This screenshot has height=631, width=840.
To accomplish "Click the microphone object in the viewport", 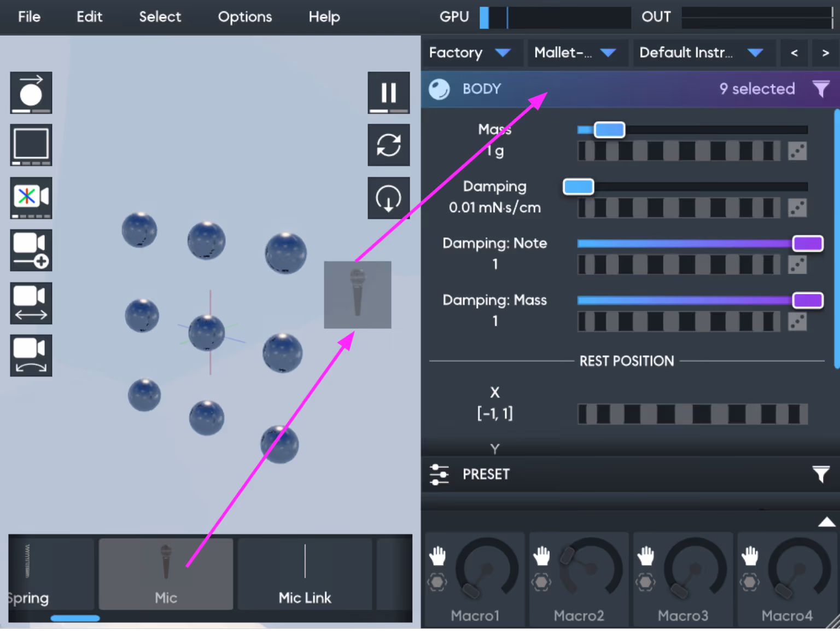I will point(358,295).
